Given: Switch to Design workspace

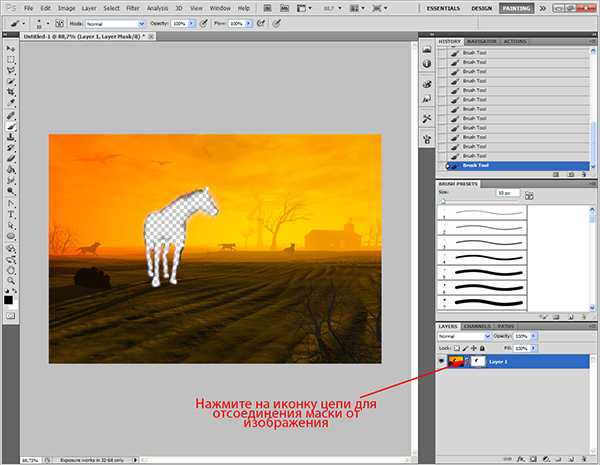Looking at the screenshot, I should (481, 8).
